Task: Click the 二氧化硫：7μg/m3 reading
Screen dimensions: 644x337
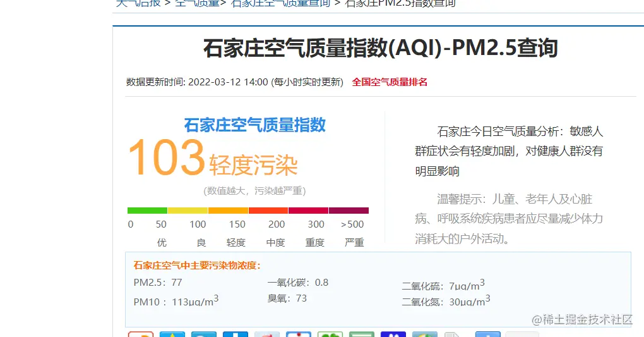Action: tap(443, 285)
